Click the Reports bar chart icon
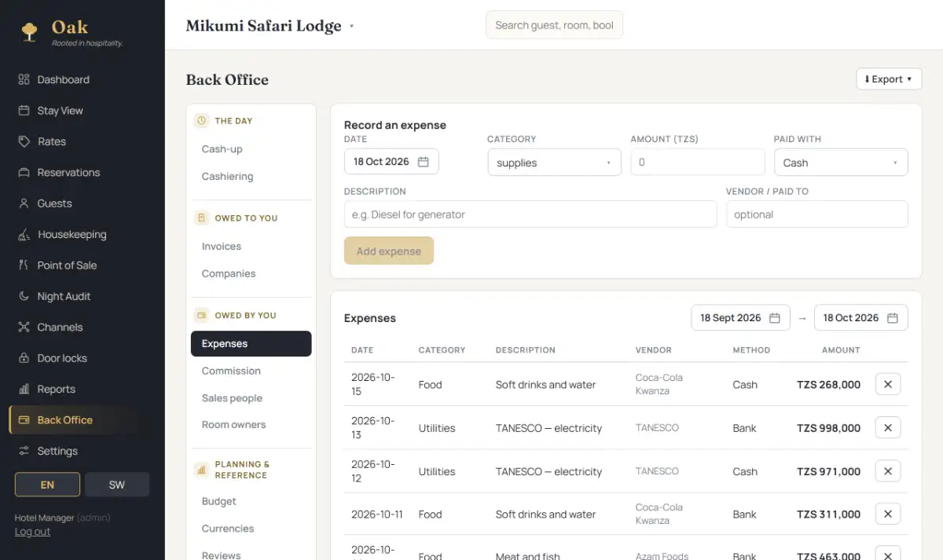 (24, 389)
